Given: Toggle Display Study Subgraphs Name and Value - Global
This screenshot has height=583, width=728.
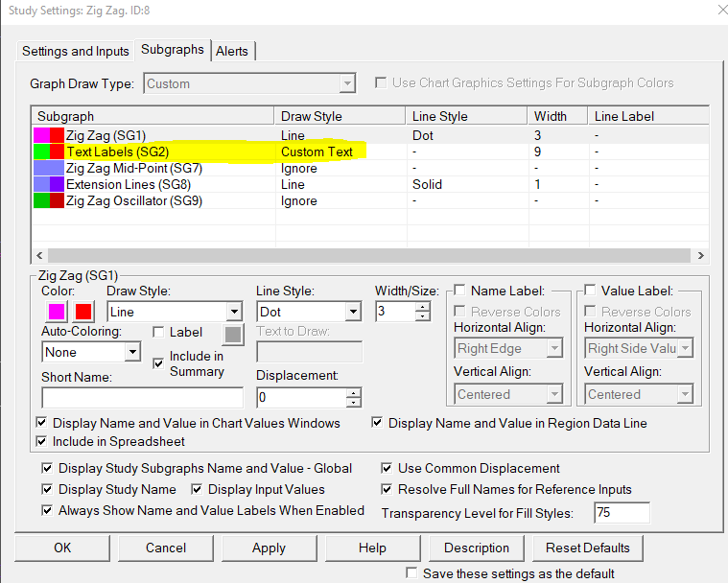Looking at the screenshot, I should pyautogui.click(x=47, y=468).
